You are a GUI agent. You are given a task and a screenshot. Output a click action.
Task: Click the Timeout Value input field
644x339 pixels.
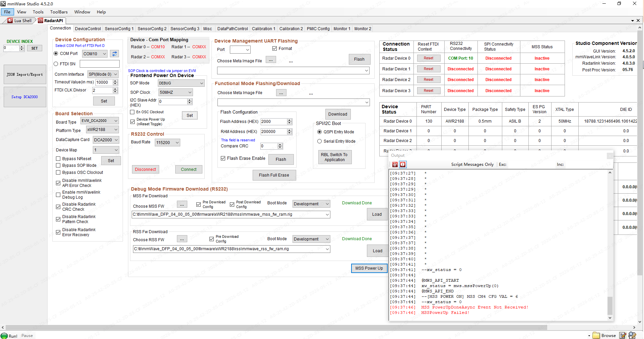[105, 82]
